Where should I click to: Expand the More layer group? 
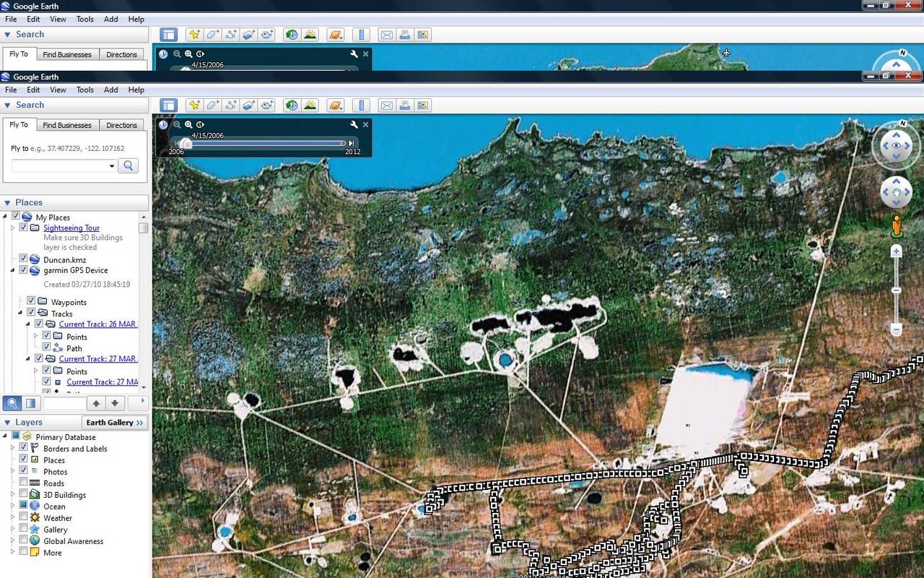12,552
